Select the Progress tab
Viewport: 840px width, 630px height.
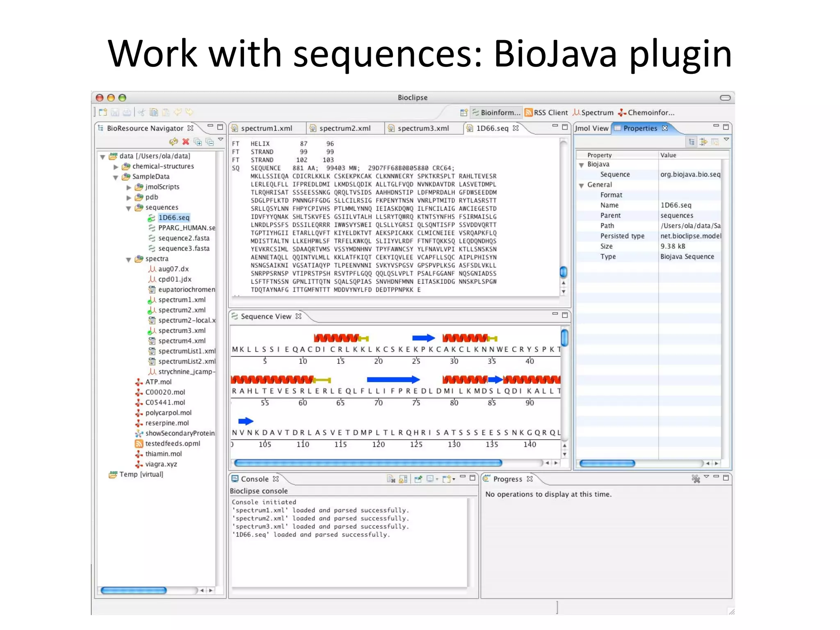coord(508,479)
